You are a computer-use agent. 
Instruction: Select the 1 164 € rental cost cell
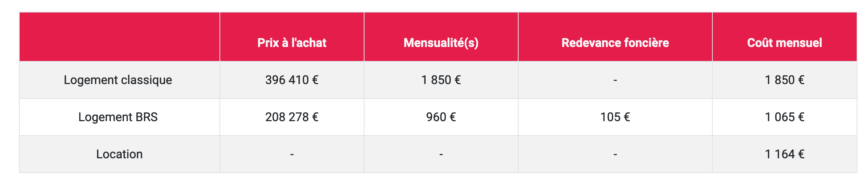pos(784,154)
